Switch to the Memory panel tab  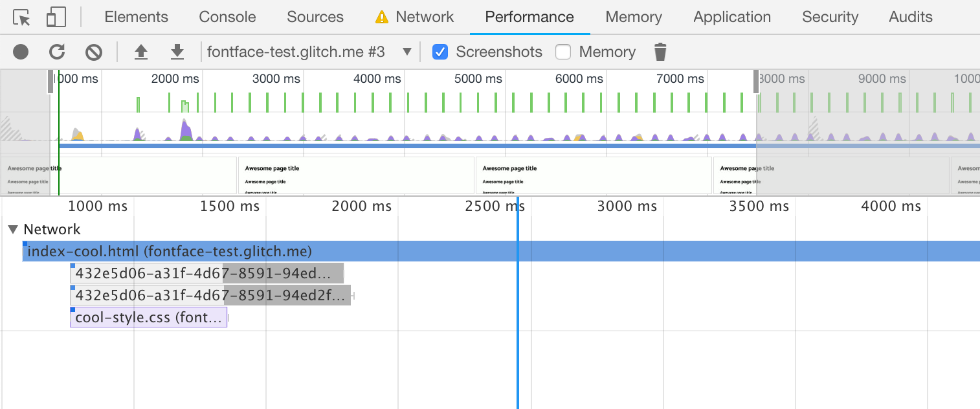point(633,17)
